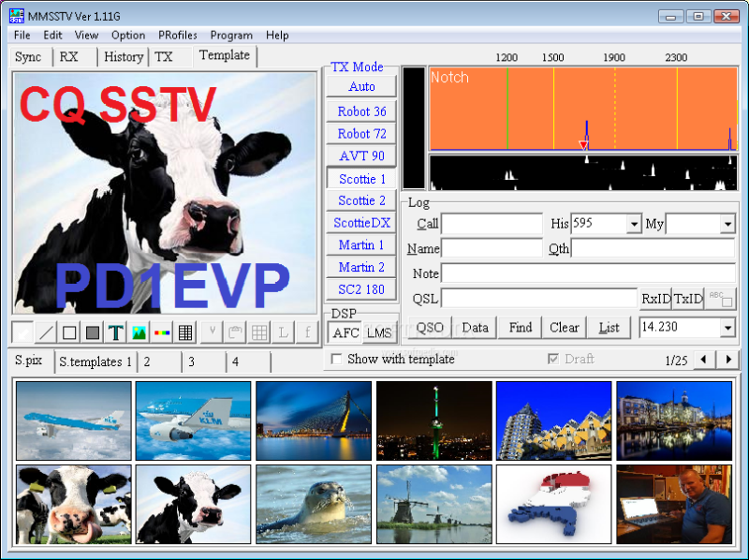Switch to the History tab
The image size is (749, 560).
point(124,57)
